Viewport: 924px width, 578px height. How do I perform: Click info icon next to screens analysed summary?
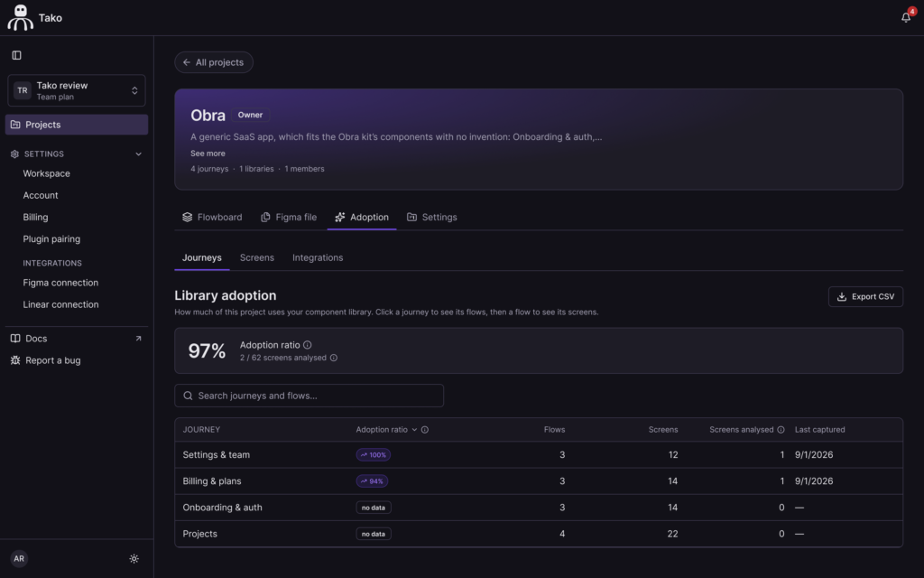334,358
